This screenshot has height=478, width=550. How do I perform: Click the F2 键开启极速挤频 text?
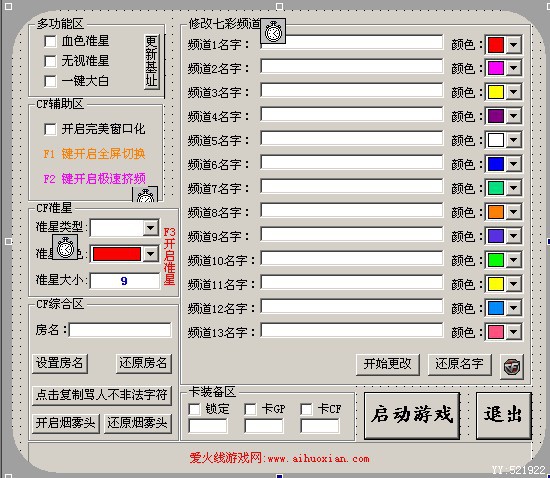[x=94, y=179]
